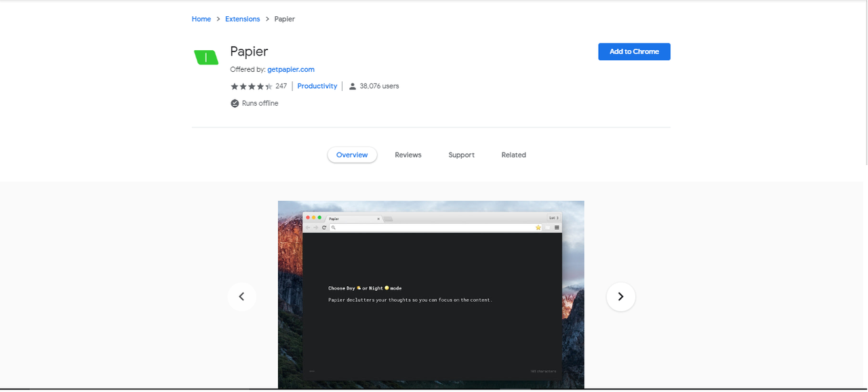This screenshot has height=392, width=868.
Task: Open the Support tab
Action: point(461,155)
